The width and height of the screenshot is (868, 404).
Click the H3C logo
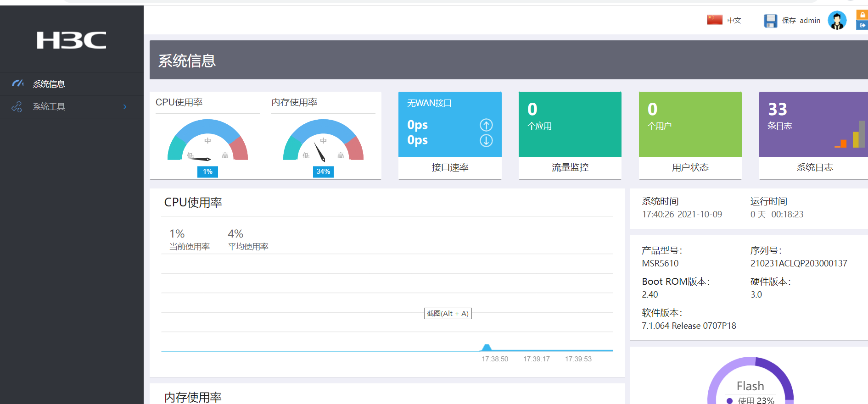click(72, 40)
